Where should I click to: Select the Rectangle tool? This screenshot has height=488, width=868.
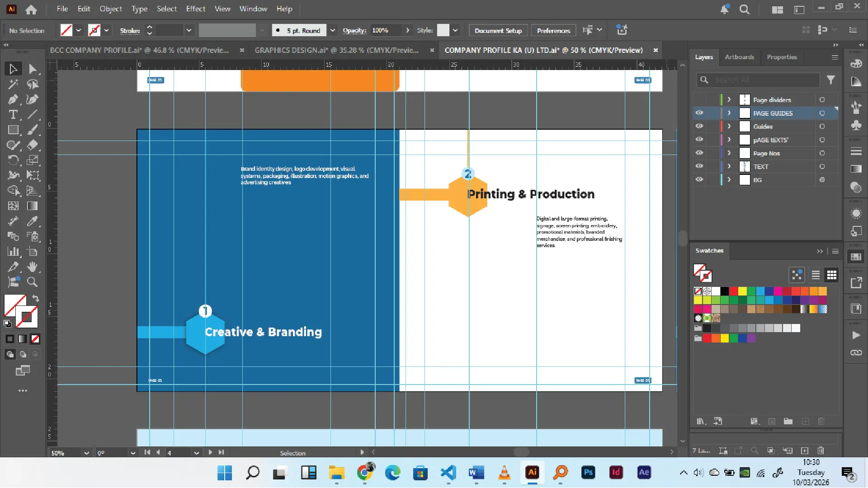pos(13,130)
